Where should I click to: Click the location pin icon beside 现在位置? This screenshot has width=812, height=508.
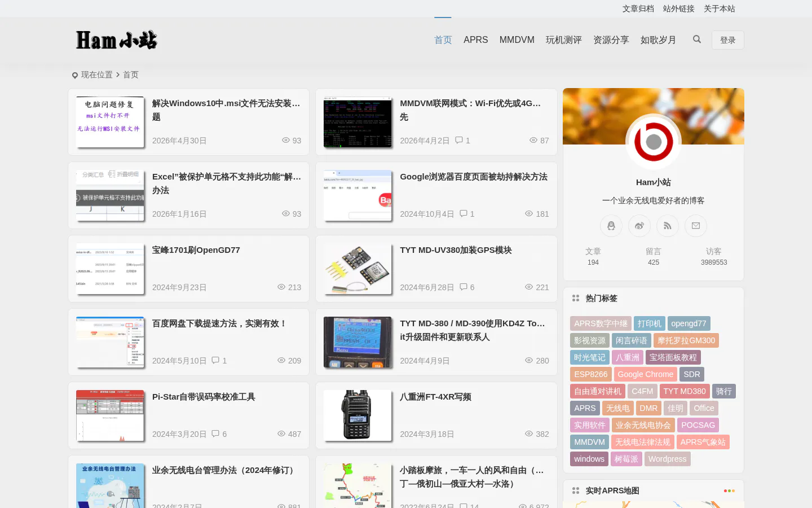tap(75, 75)
